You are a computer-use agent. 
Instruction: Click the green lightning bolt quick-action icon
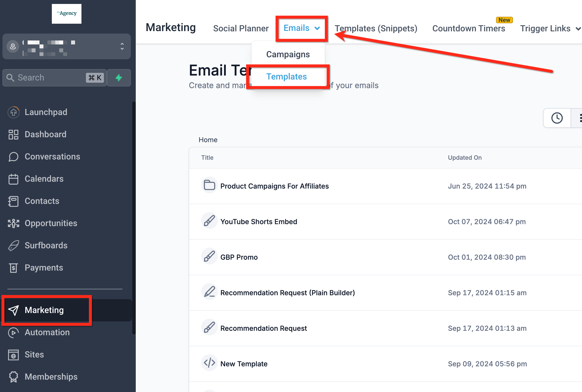119,78
